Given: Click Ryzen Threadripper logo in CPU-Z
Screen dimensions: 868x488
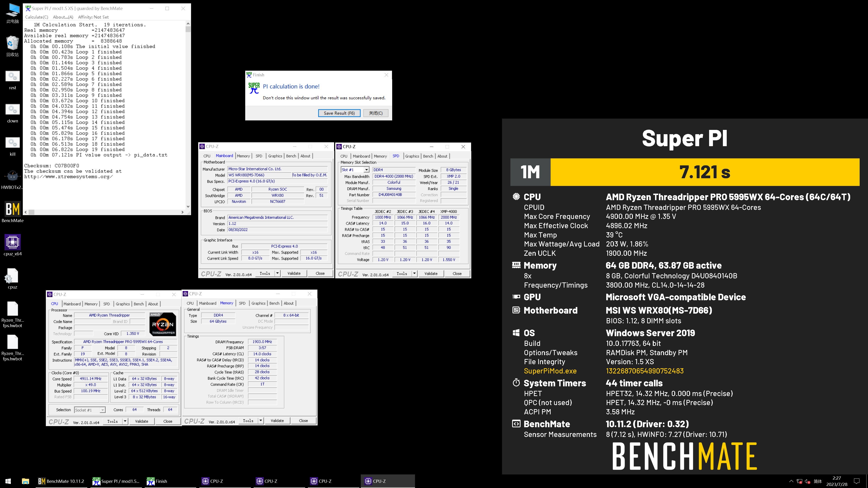Looking at the screenshot, I should (x=163, y=324).
